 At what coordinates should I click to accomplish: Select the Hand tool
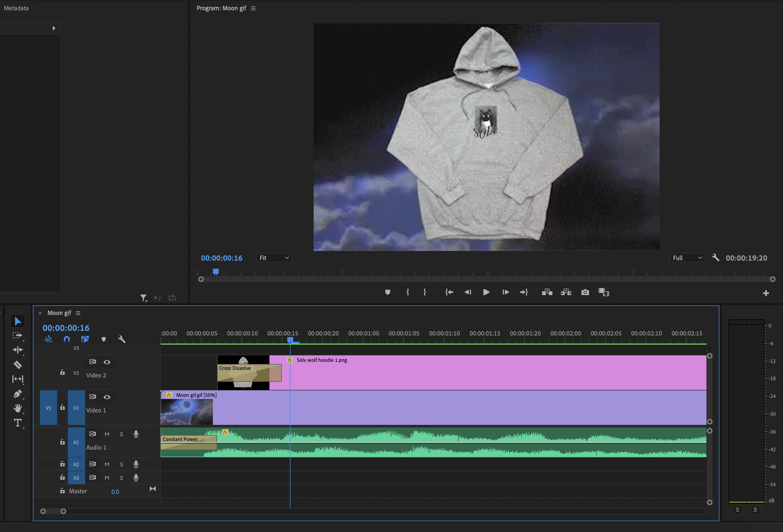click(18, 408)
